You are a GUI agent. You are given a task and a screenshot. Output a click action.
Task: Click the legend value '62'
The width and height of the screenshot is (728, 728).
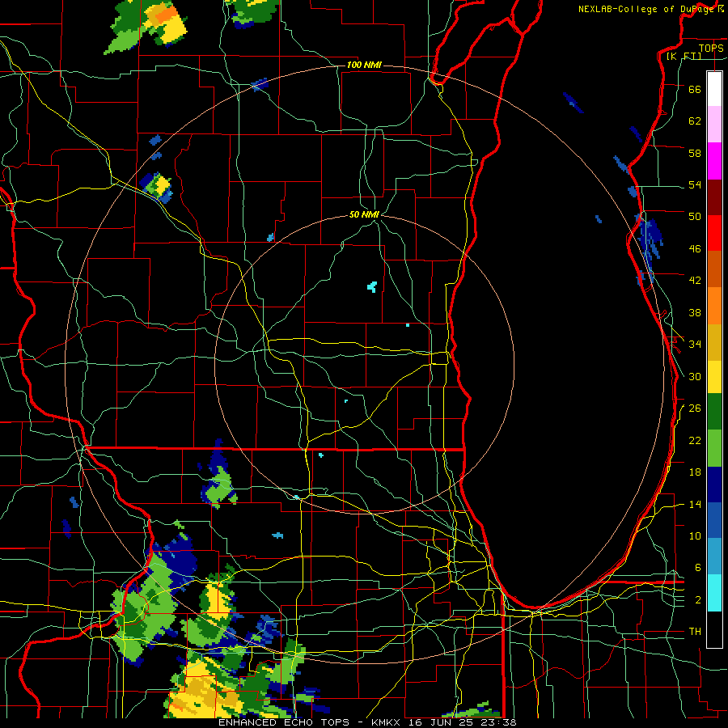(x=695, y=121)
